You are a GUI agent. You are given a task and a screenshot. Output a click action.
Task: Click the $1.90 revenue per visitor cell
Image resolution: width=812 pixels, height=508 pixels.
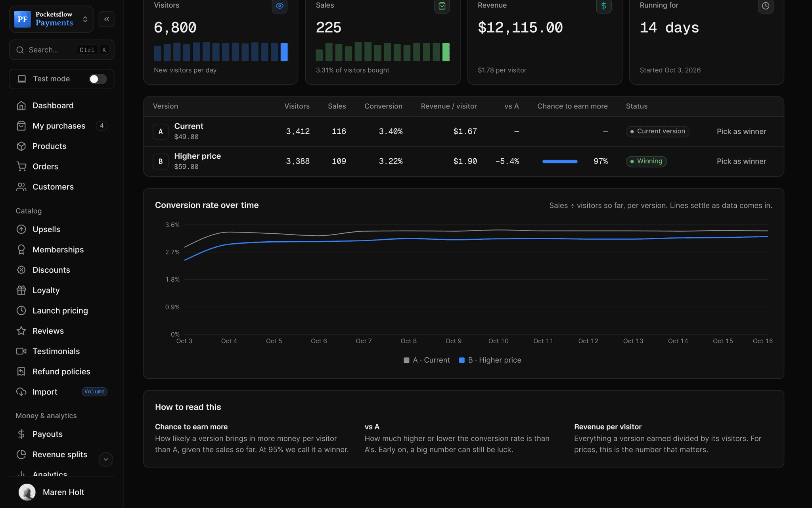[465, 162]
